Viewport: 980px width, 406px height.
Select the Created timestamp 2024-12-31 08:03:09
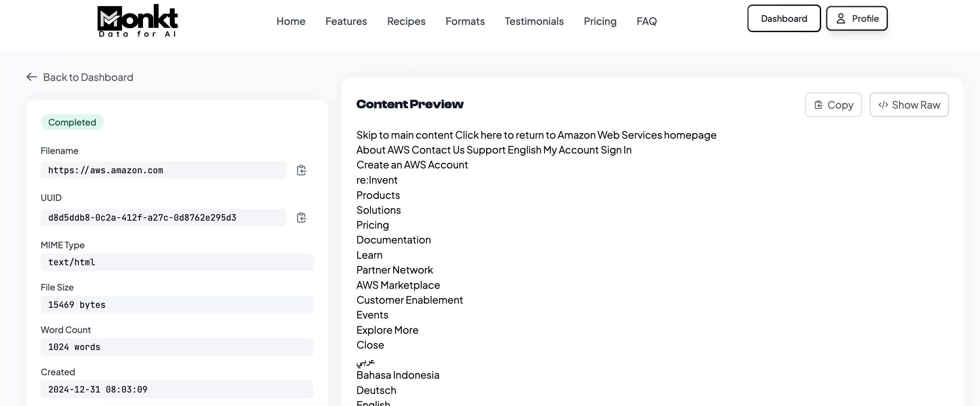177,389
